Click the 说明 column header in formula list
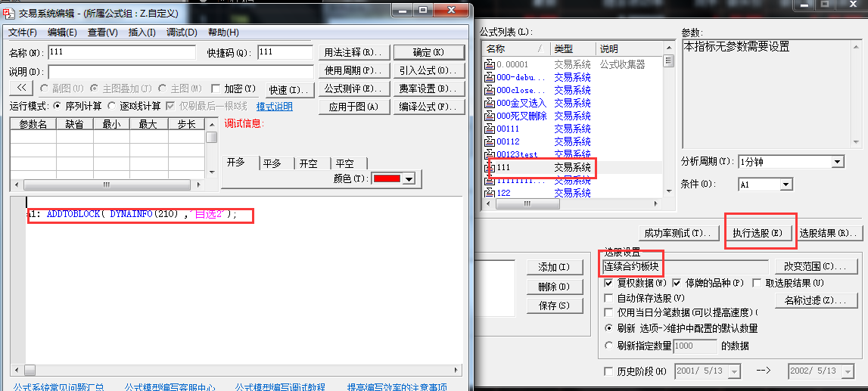The image size is (868, 391). tap(629, 48)
